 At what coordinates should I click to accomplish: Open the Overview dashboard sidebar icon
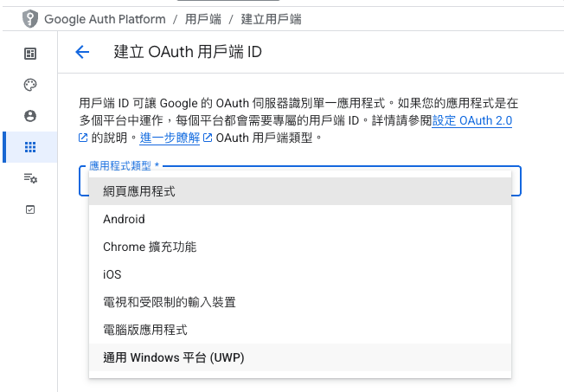(x=30, y=54)
